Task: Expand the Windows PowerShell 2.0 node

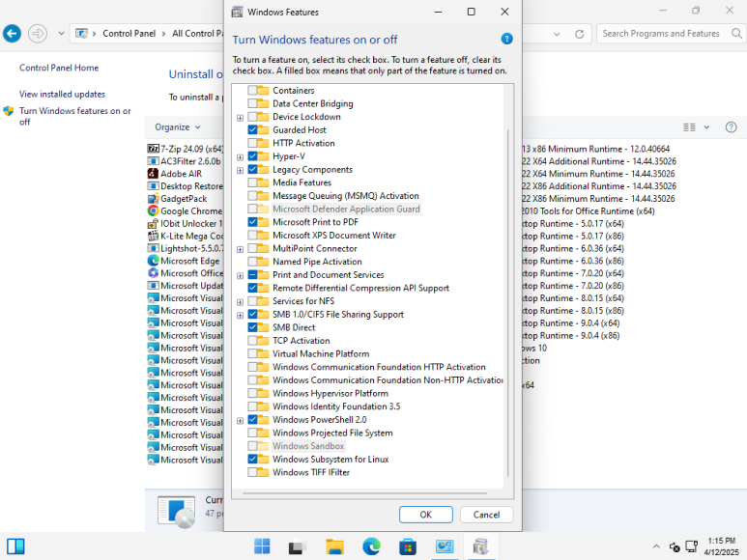Action: click(x=240, y=421)
